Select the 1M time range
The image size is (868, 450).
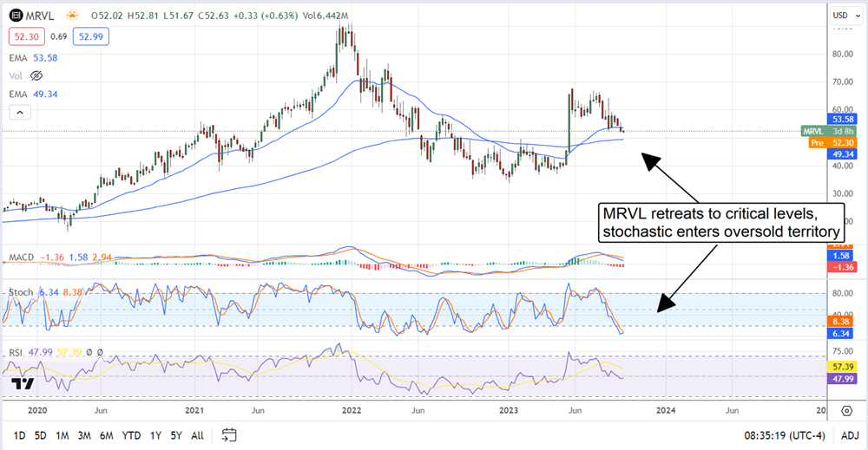tap(62, 435)
